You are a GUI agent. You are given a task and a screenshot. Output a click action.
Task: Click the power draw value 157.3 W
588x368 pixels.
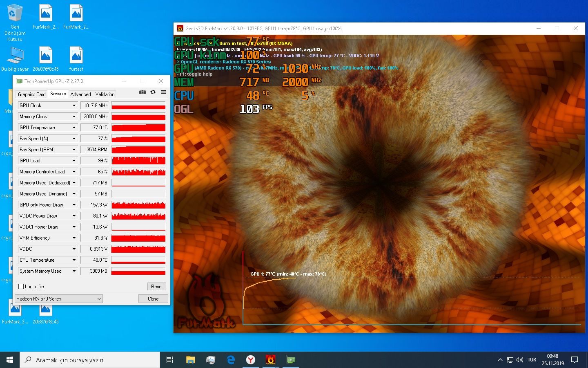95,205
